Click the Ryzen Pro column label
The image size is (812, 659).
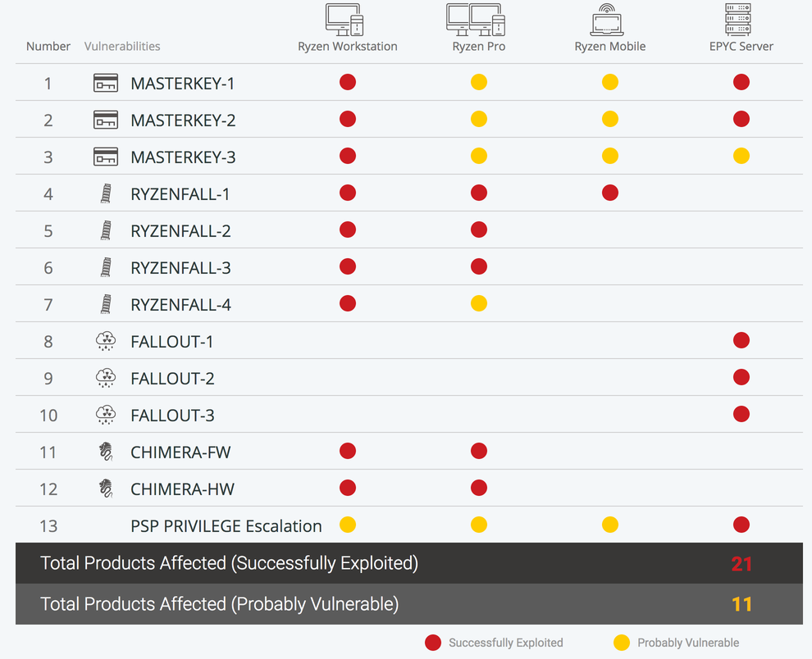point(479,47)
